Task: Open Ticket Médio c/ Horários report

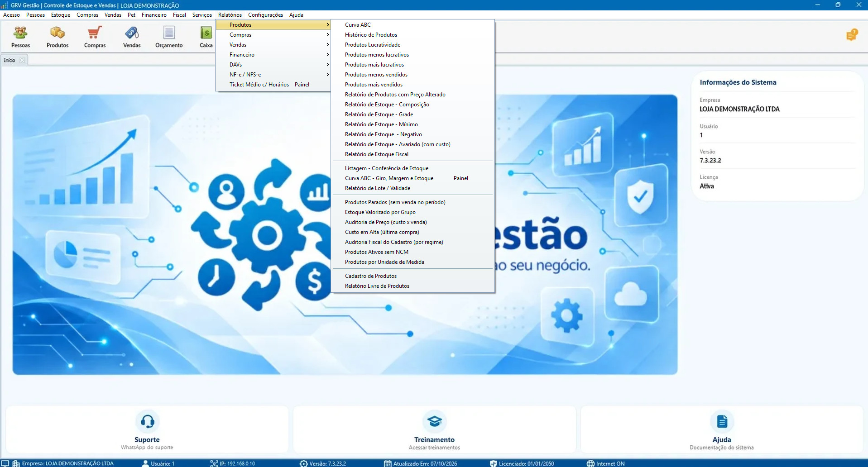Action: click(x=273, y=85)
